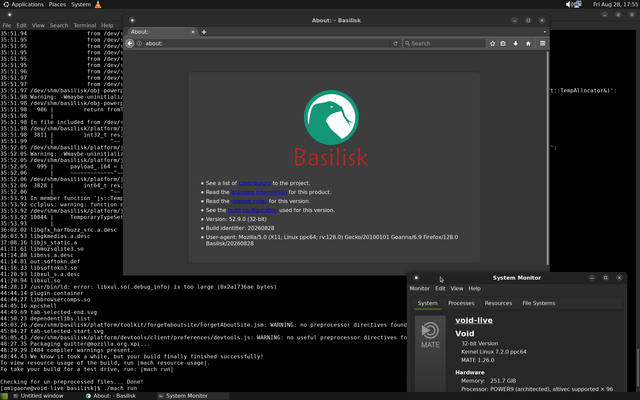Open the Terminal menu in terminal window
The width and height of the screenshot is (640, 400).
click(84, 25)
